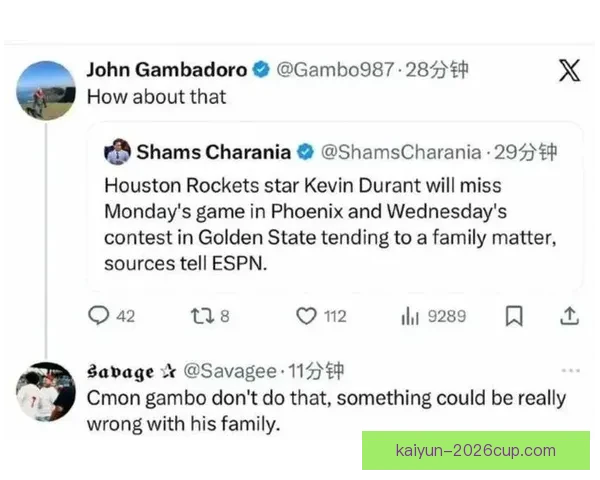Viewport: 600px width, 480px height.
Task: Bookmark John Gambadoro's tweet
Action: pyautogui.click(x=514, y=316)
